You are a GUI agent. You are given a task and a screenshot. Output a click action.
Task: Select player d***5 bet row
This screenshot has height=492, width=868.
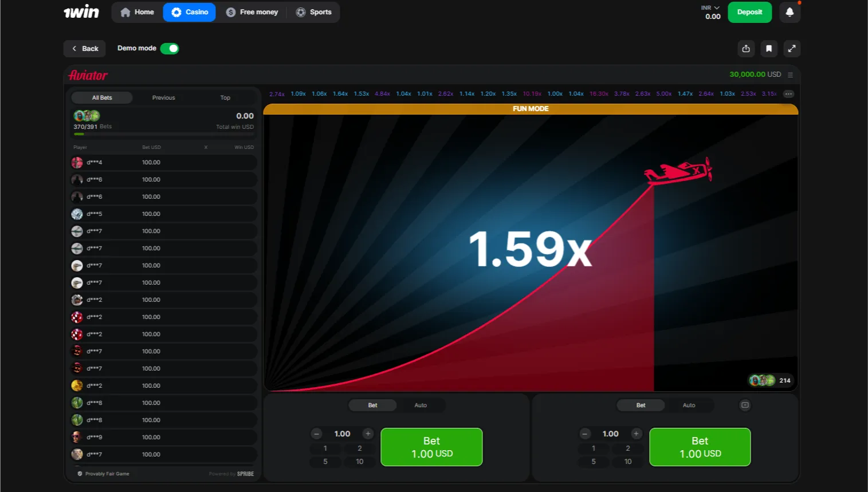(163, 214)
